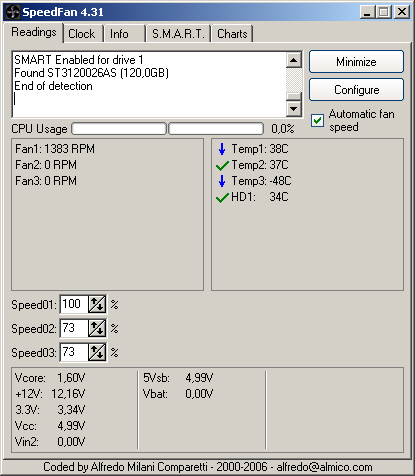
Task: Click the HD1: 34C reading
Action: pyautogui.click(x=260, y=197)
